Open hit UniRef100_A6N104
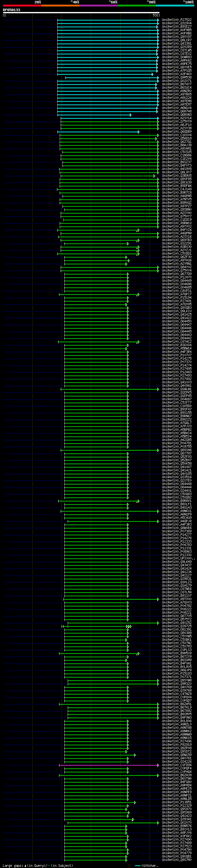197x868 pixels. click(176, 108)
